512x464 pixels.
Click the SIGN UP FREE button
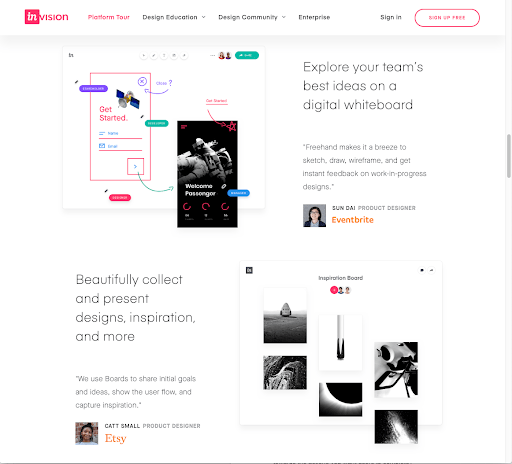click(x=447, y=18)
